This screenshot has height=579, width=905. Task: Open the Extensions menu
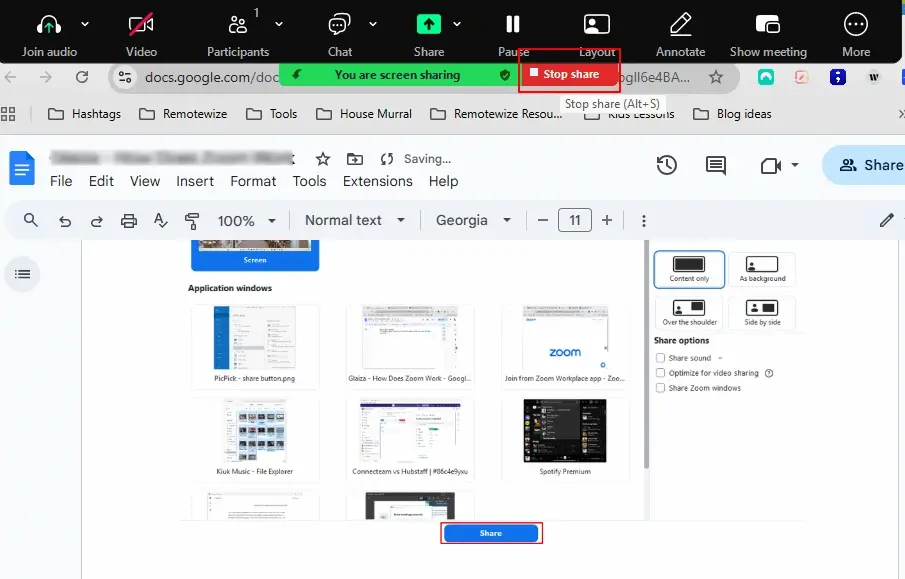click(377, 181)
